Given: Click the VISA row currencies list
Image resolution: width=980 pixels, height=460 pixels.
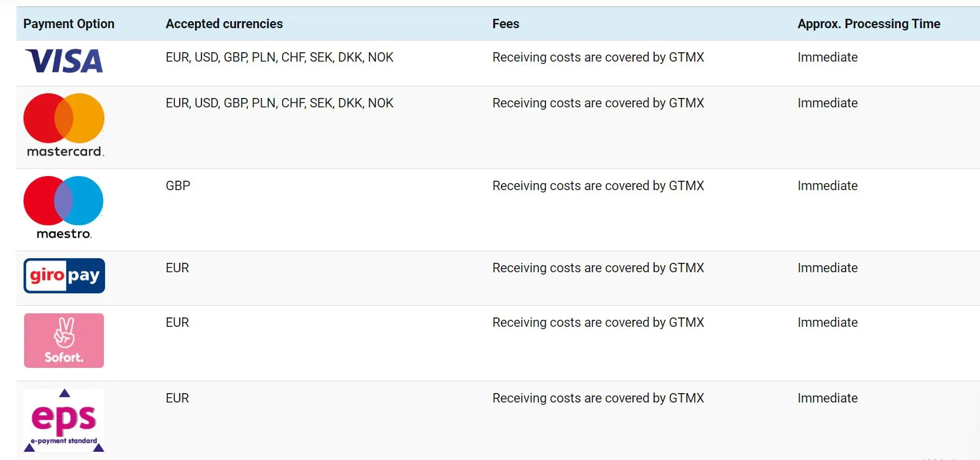Looking at the screenshot, I should pos(279,58).
